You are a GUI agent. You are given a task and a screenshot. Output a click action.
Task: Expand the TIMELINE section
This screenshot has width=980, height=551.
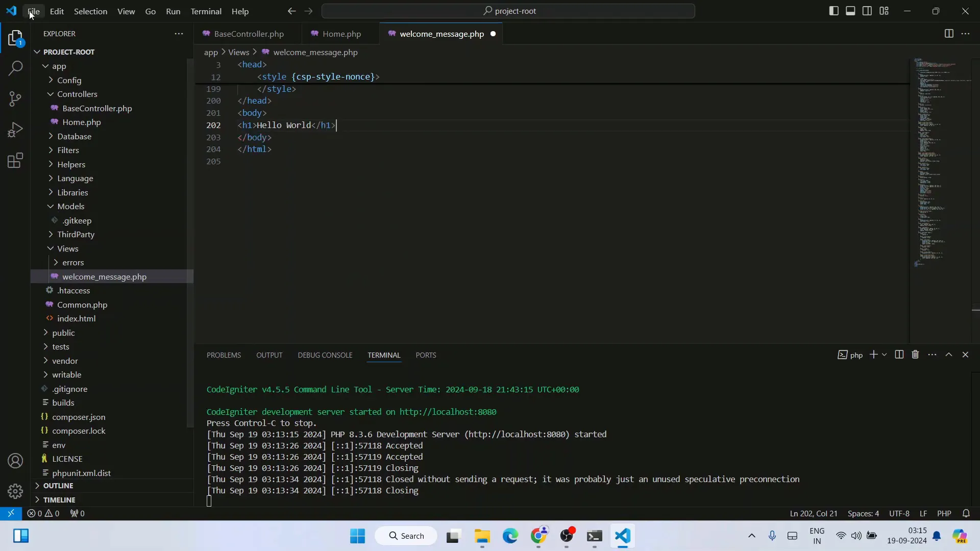point(59,500)
